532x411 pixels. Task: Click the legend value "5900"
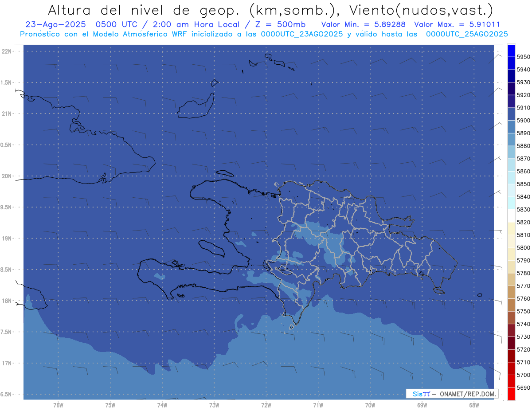pos(524,121)
